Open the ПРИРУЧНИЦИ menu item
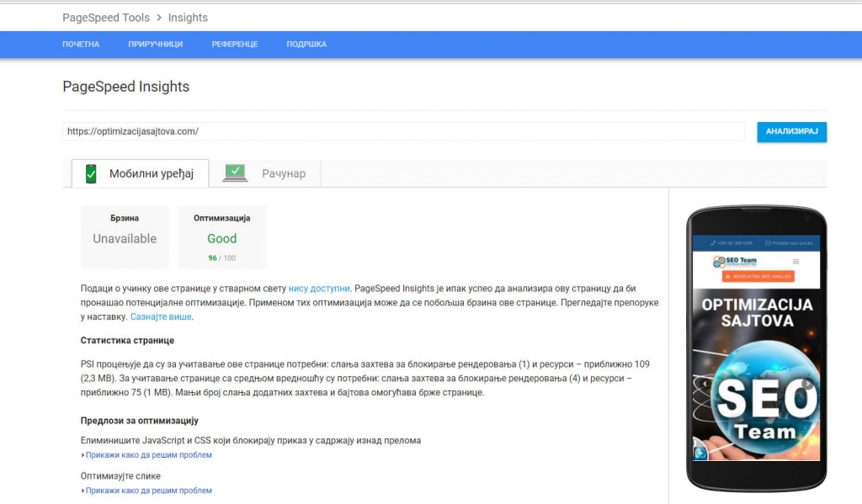Screen dimensions: 862x504 pyautogui.click(x=155, y=45)
